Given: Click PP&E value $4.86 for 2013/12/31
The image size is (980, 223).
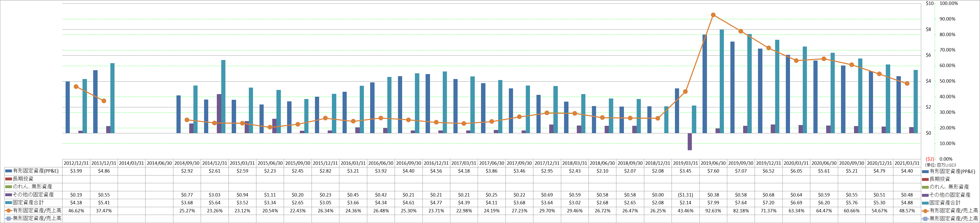Looking at the screenshot, I should (x=104, y=171).
